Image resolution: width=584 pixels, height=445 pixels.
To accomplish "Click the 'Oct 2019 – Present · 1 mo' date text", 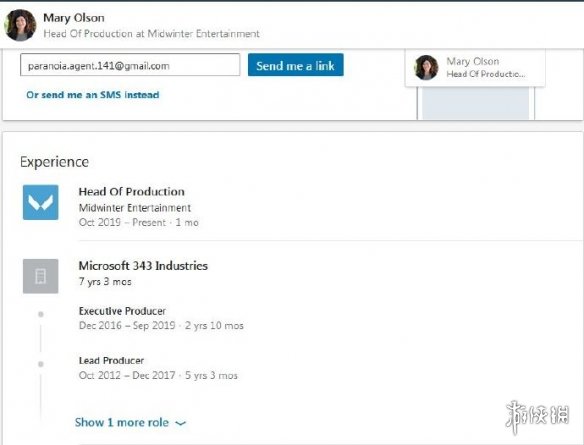I will [139, 222].
